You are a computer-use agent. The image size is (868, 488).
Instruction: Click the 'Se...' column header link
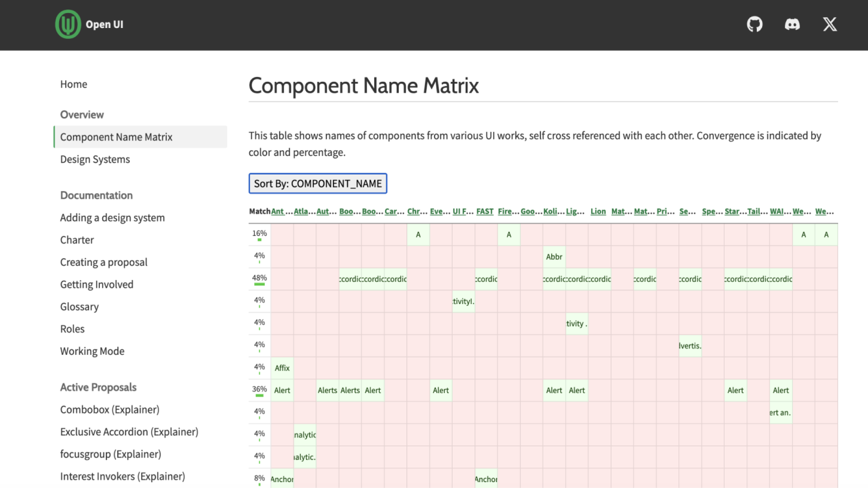[688, 211]
